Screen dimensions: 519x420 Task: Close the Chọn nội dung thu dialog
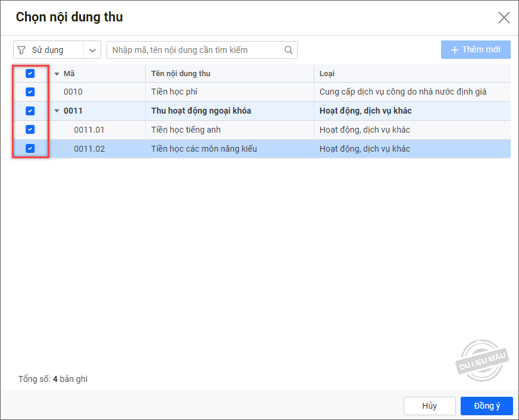pos(504,17)
